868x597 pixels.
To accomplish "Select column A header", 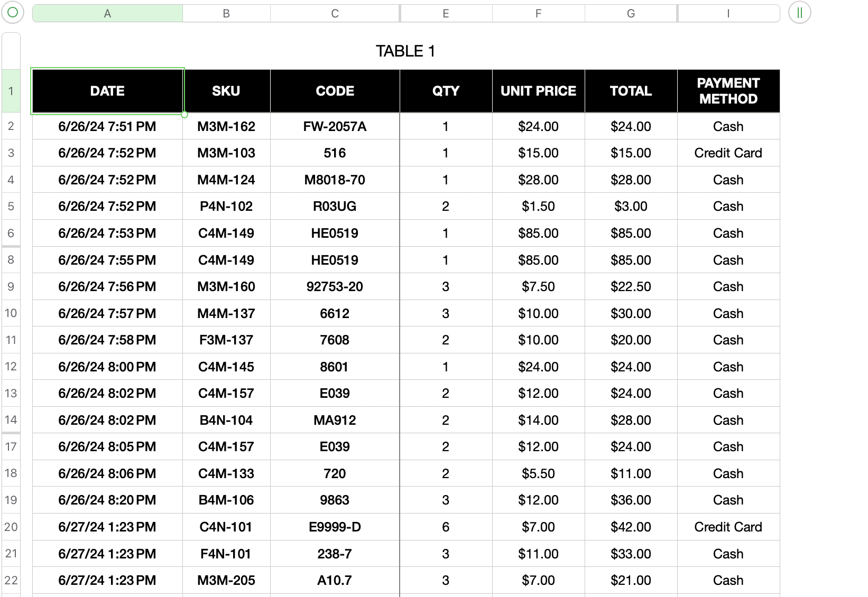I will point(107,14).
